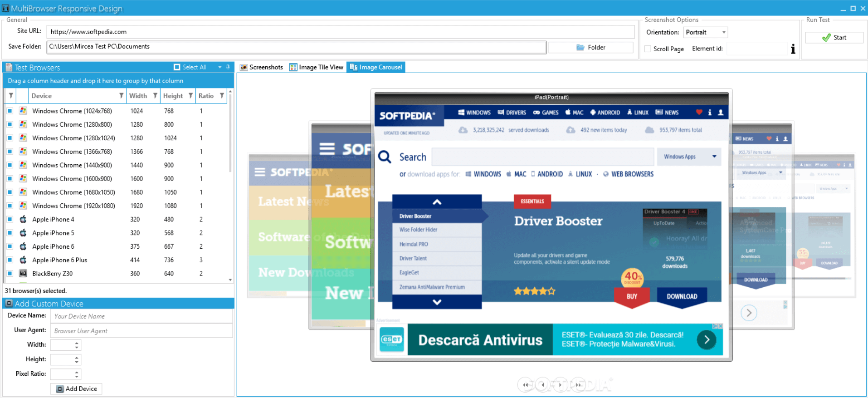Click the Site URL input field
The image size is (868, 398).
click(x=341, y=32)
